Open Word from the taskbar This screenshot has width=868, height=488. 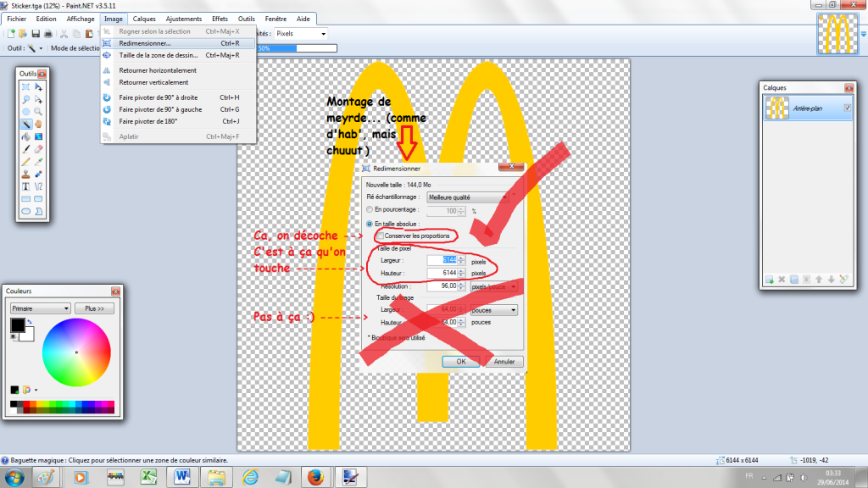coord(182,477)
